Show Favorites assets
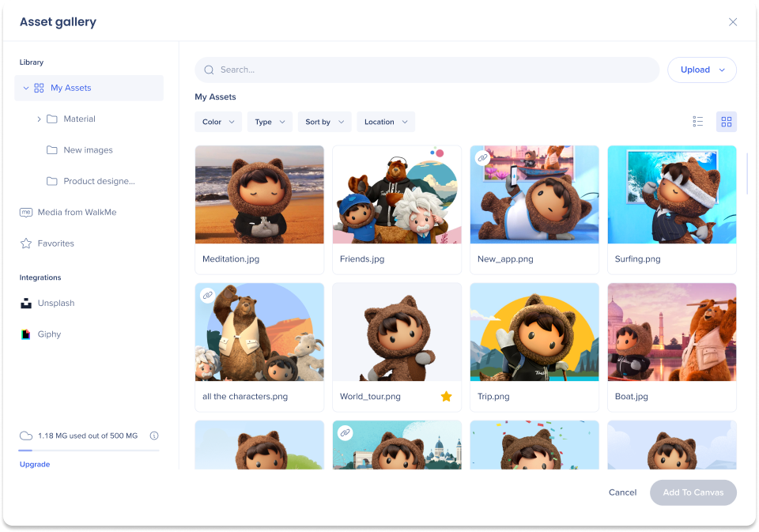 pyautogui.click(x=55, y=243)
